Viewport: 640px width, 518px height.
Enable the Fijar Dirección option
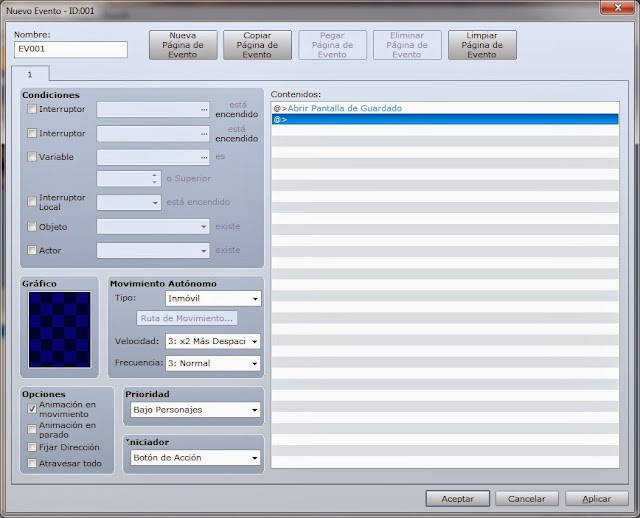(32, 447)
